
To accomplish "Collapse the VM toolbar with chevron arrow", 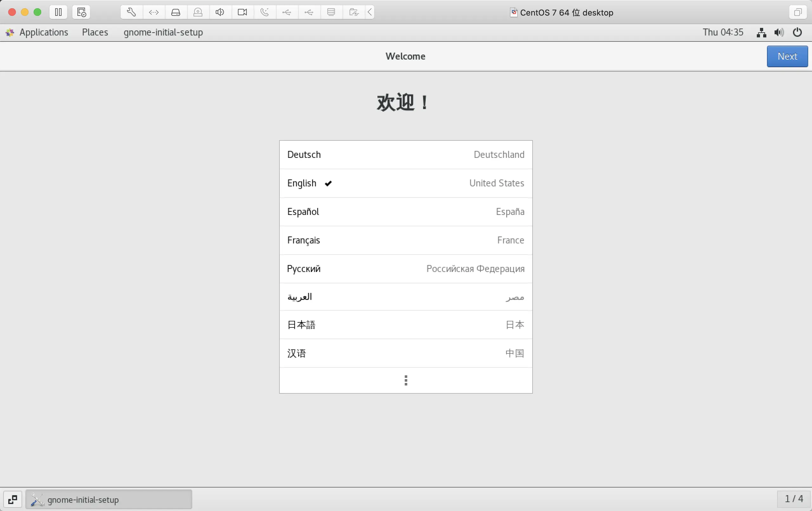I will [370, 12].
